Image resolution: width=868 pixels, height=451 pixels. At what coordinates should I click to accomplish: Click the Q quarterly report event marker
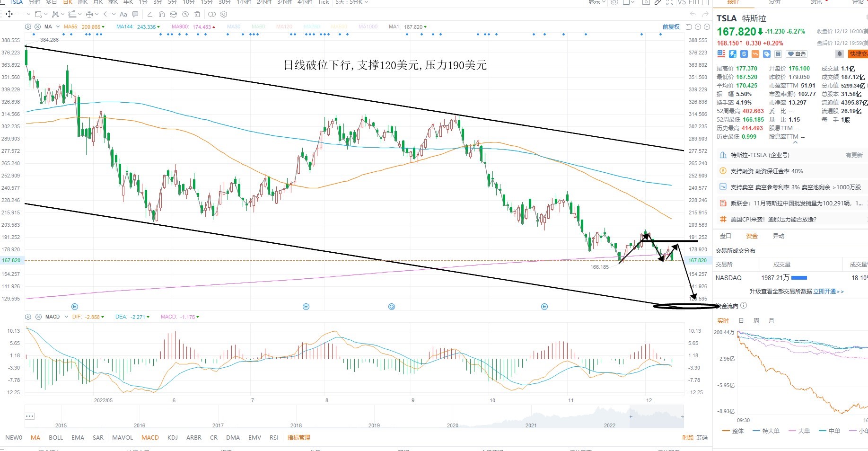point(392,307)
